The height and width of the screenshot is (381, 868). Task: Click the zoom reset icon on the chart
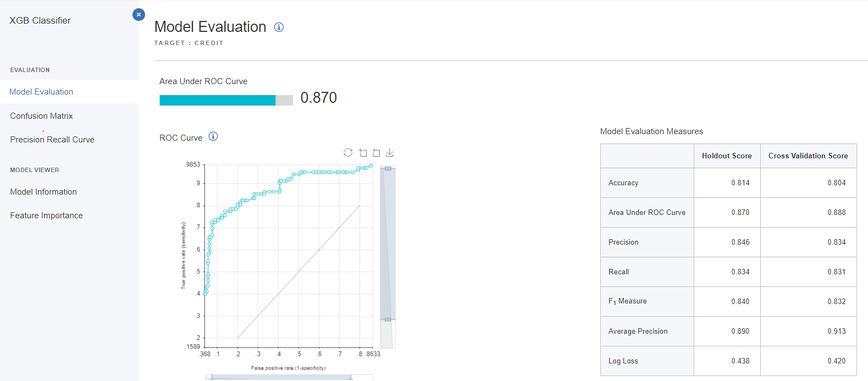point(377,152)
